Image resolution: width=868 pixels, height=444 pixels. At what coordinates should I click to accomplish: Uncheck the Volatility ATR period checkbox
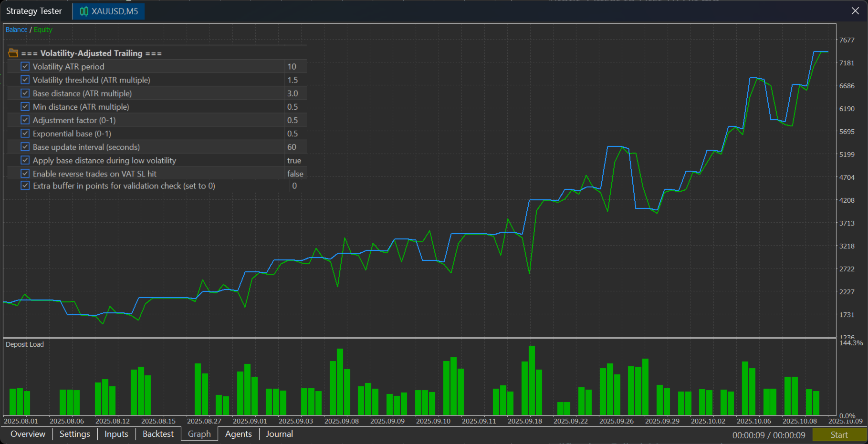[25, 66]
